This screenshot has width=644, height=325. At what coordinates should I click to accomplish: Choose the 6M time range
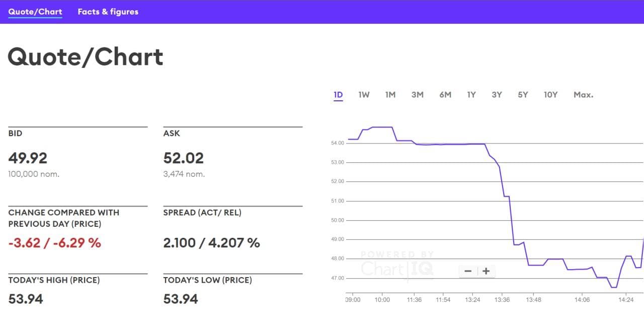coord(445,95)
